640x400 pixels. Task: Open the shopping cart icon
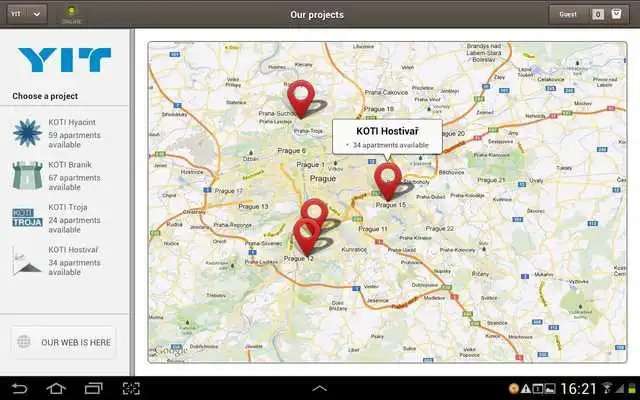[616, 14]
